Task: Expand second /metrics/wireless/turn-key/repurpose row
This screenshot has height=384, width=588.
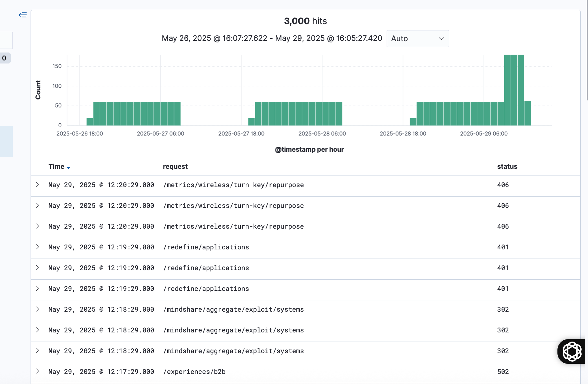Action: click(38, 205)
